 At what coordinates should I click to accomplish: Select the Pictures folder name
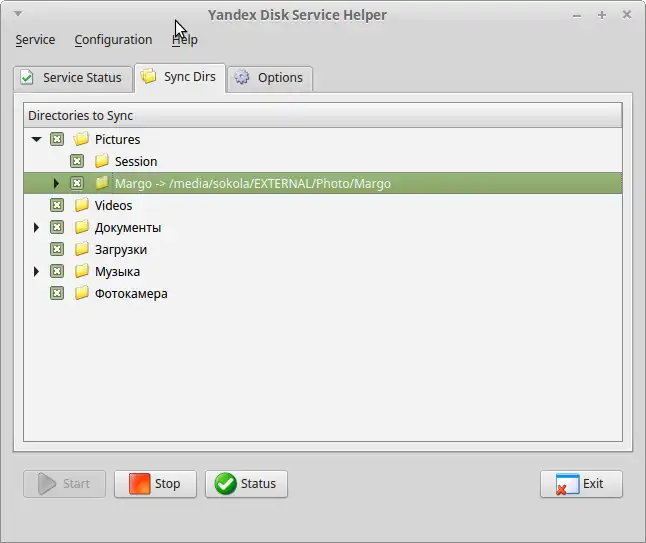pyautogui.click(x=117, y=139)
